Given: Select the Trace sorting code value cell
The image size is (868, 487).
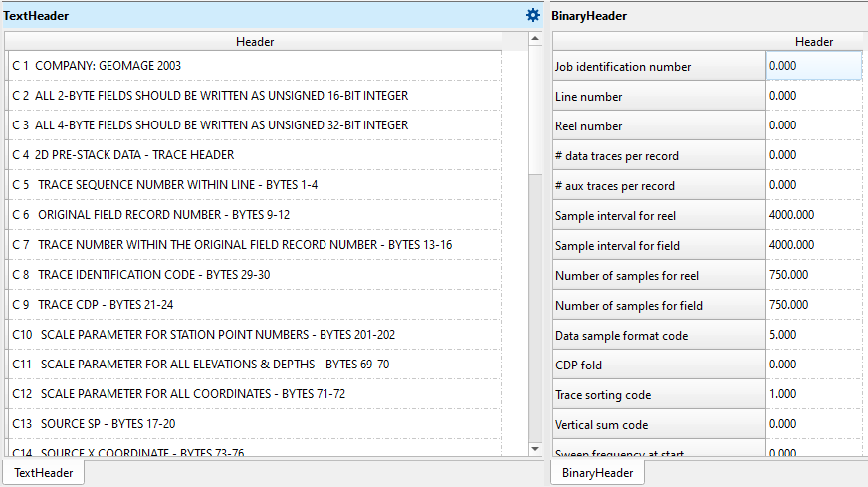Looking at the screenshot, I should 813,394.
